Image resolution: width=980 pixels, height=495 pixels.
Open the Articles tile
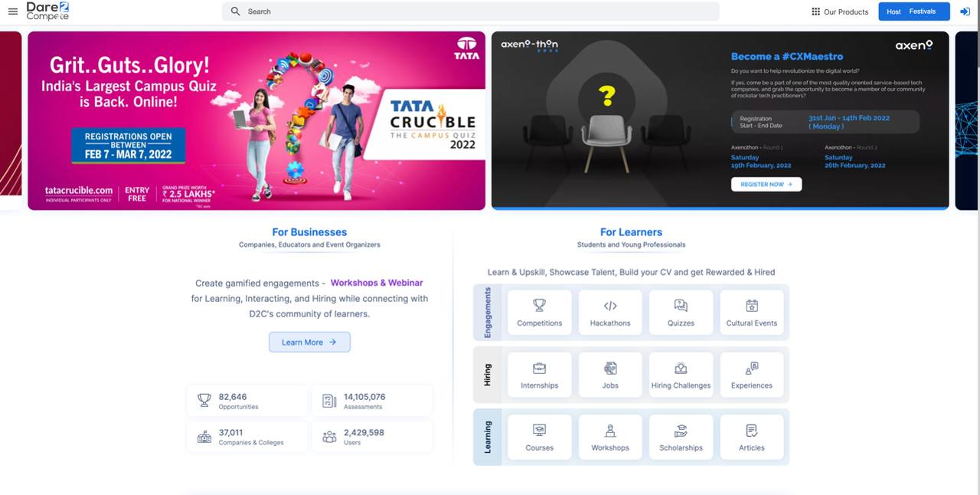click(752, 438)
